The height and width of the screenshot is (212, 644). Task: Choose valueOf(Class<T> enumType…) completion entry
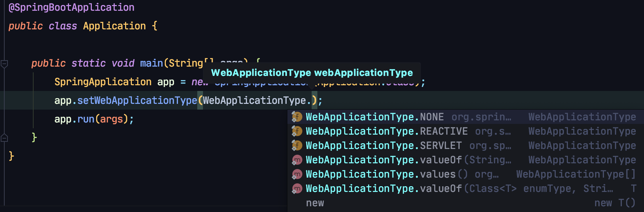pyautogui.click(x=466, y=188)
